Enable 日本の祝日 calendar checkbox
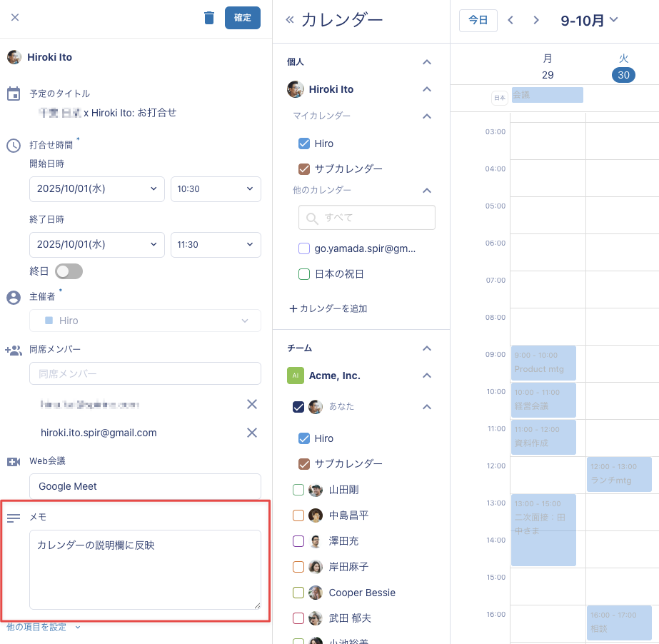Screen dimensions: 659x644 coord(304,274)
